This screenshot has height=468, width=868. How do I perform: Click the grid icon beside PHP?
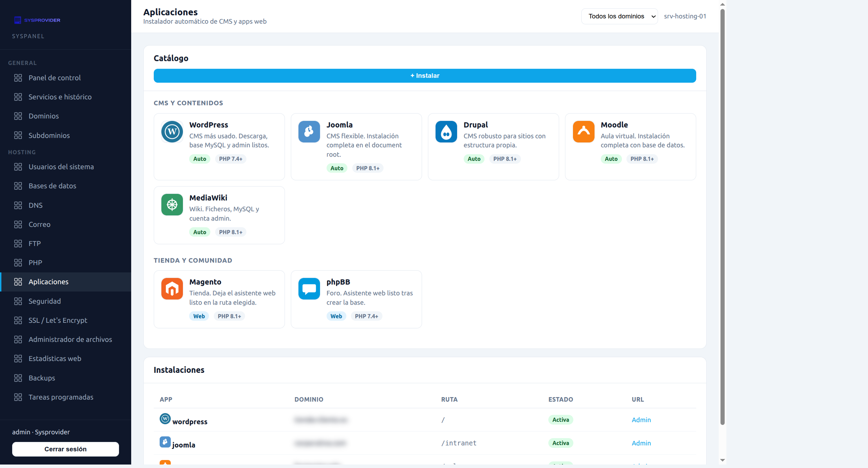(x=18, y=262)
